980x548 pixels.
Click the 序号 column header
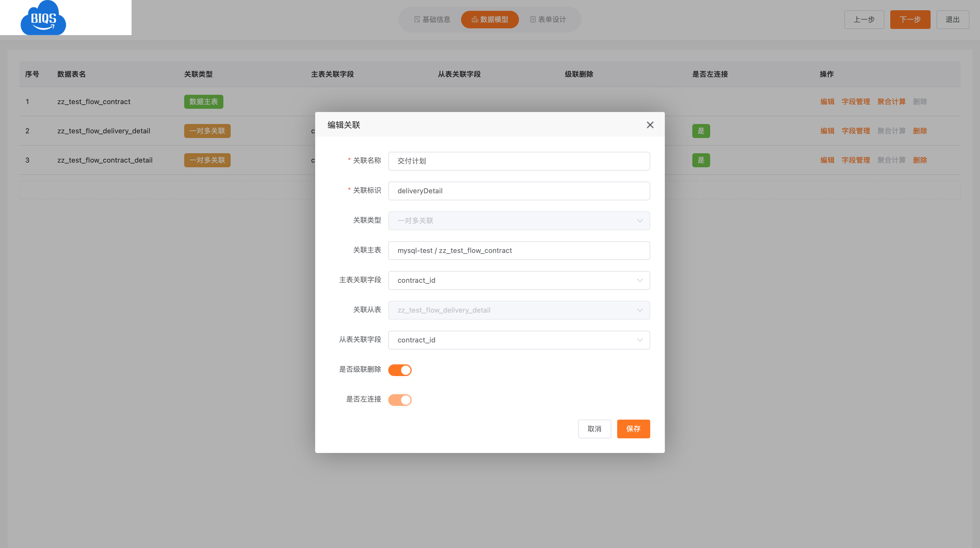point(32,74)
